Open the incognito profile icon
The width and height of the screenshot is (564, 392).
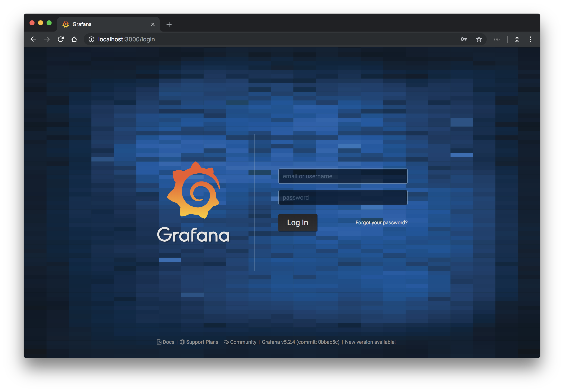517,39
